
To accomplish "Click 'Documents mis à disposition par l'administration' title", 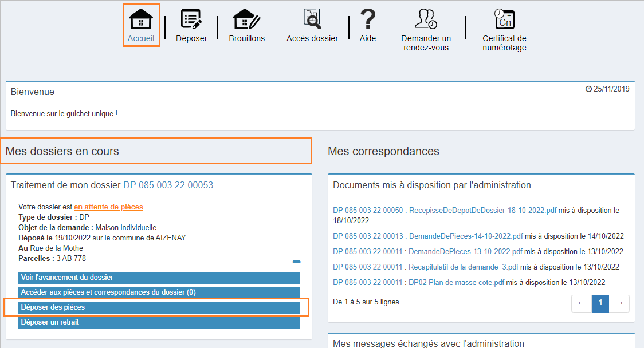I will (431, 185).
